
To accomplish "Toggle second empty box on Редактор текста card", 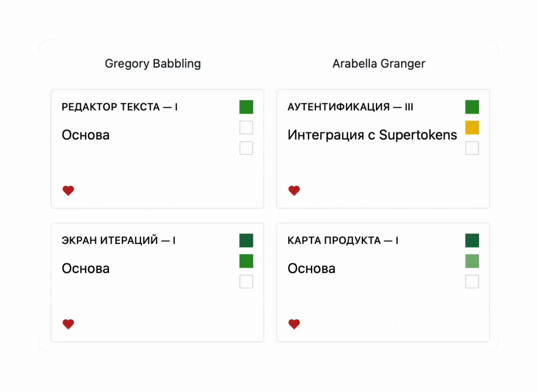I will click(x=246, y=128).
